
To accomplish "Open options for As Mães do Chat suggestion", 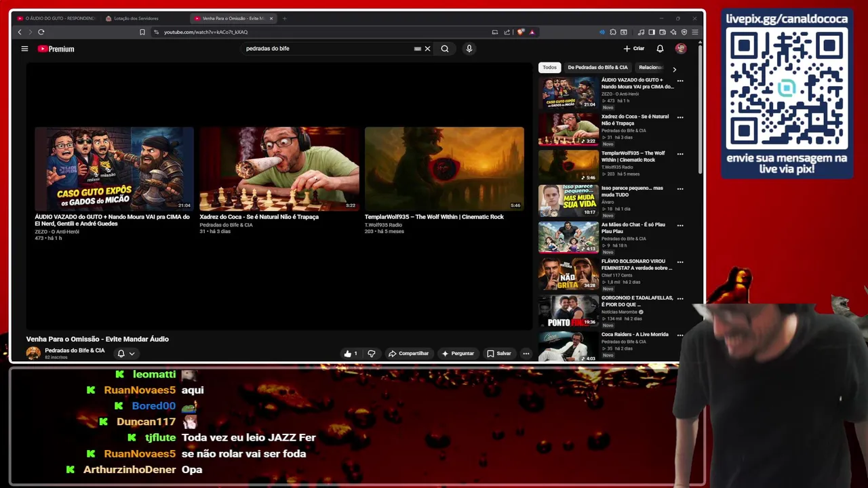I will [680, 226].
